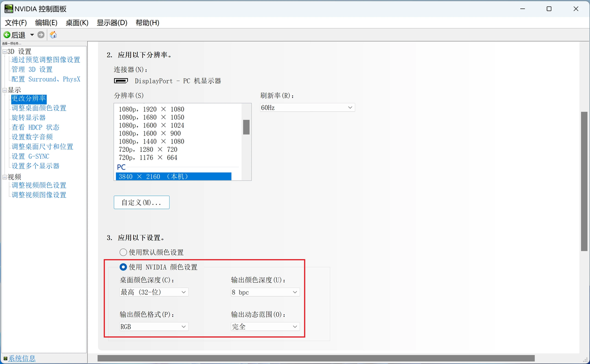
Task: Go to the Home page icon
Action: tap(53, 35)
